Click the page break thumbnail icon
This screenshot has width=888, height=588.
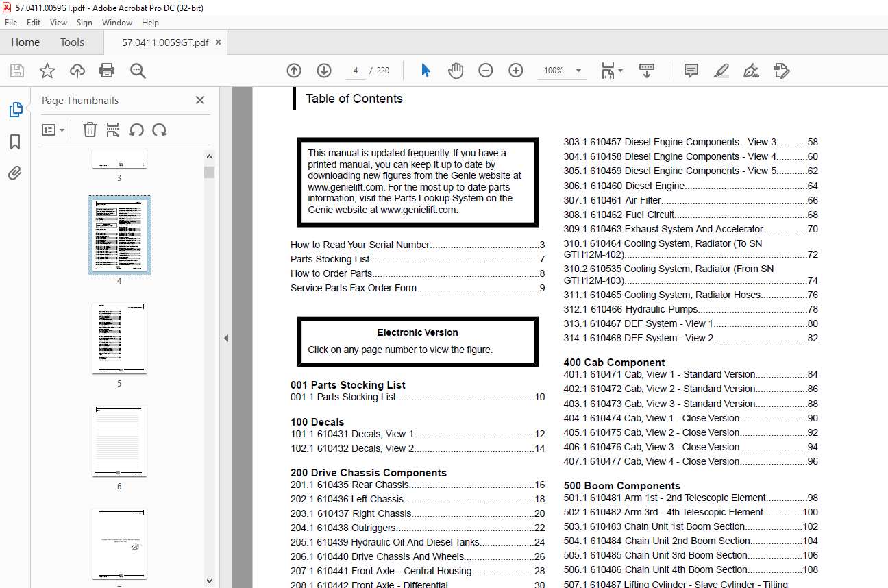point(113,130)
